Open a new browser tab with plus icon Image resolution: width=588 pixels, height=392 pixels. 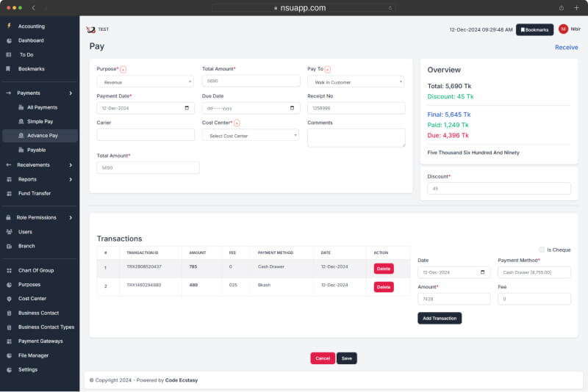coord(577,7)
